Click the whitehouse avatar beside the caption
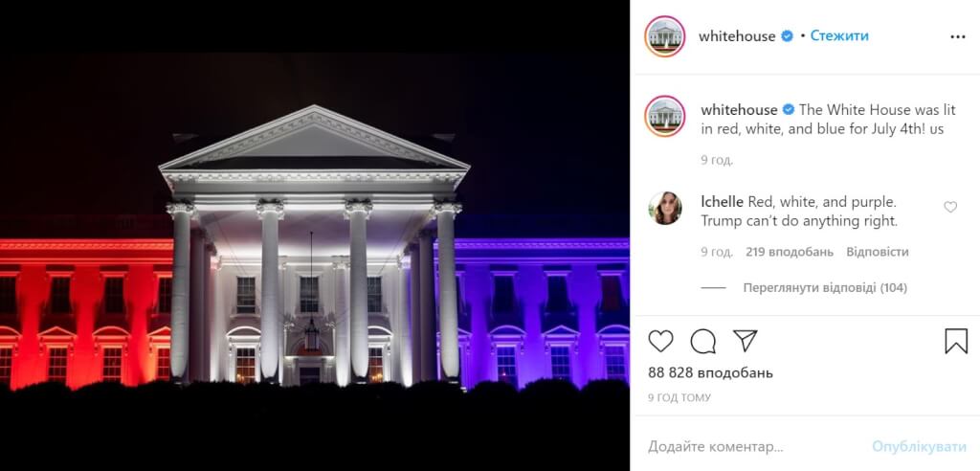 (665, 117)
